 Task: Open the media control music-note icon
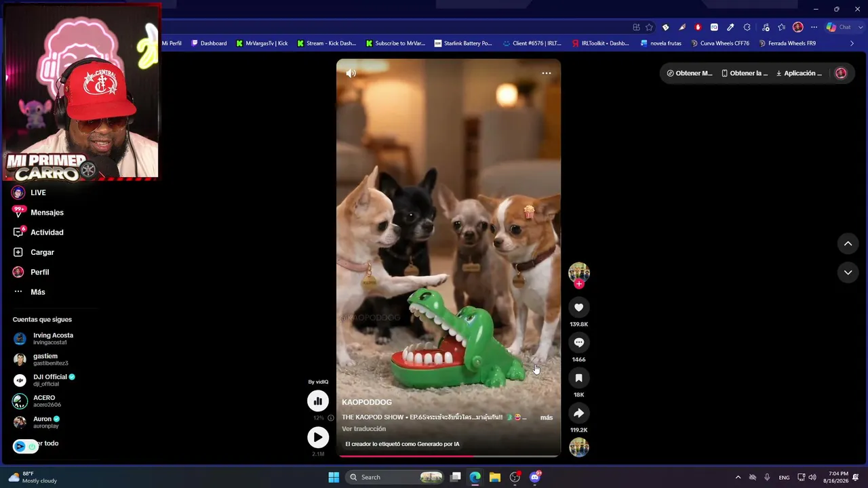766,27
